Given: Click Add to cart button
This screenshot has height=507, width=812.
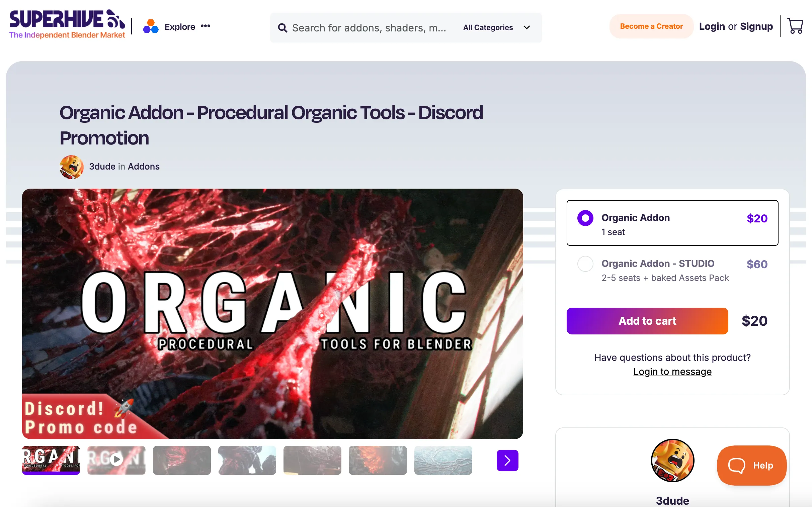Looking at the screenshot, I should (647, 321).
